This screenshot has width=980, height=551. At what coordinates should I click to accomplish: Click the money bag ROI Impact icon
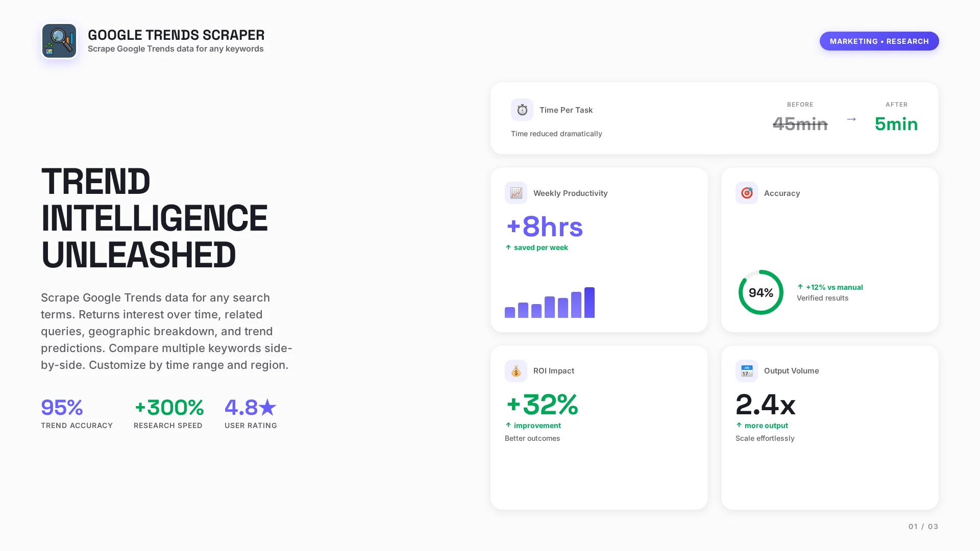(516, 371)
